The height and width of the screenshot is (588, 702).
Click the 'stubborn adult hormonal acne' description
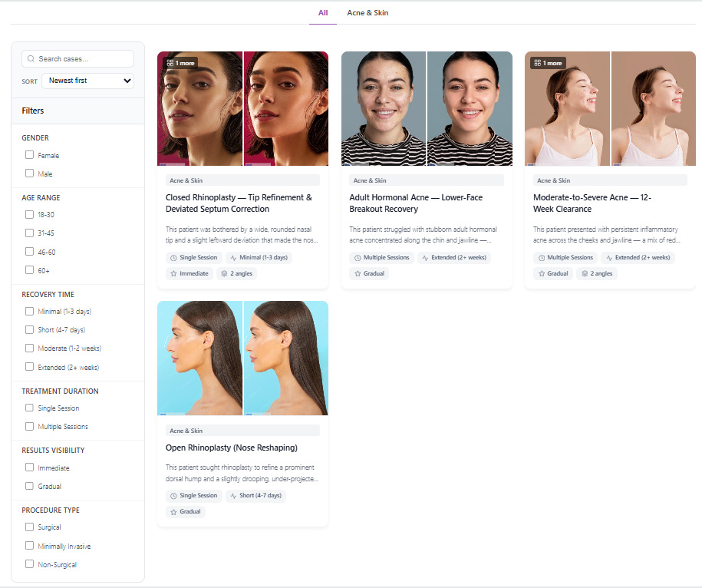(x=423, y=235)
